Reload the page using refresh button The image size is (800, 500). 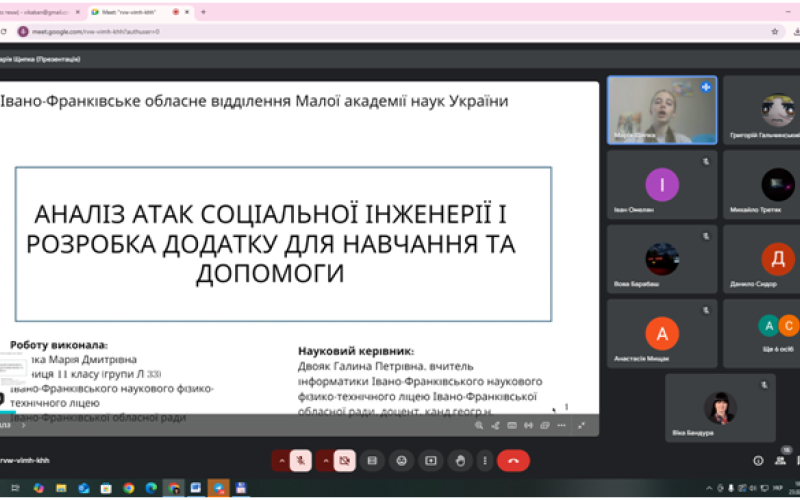4,32
